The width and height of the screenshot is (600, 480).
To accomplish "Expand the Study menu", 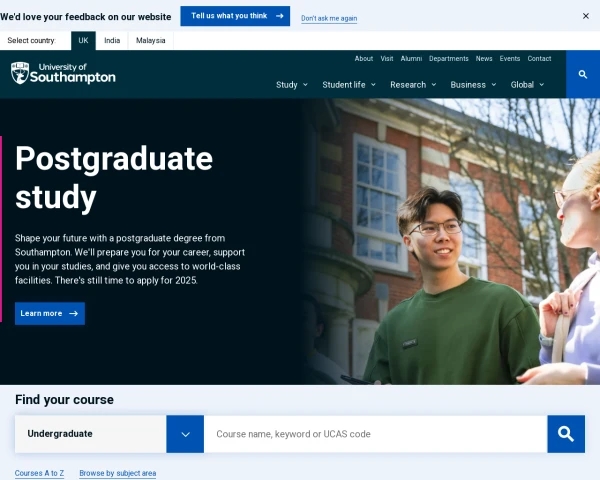I will pyautogui.click(x=292, y=85).
